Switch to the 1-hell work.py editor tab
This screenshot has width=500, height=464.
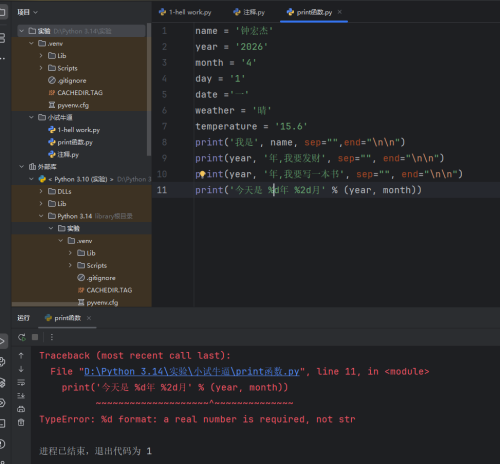pos(185,12)
